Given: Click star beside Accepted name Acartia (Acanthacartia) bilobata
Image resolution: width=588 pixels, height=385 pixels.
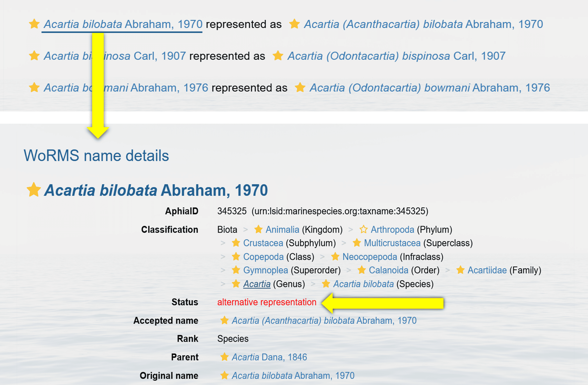Looking at the screenshot, I should pos(224,320).
